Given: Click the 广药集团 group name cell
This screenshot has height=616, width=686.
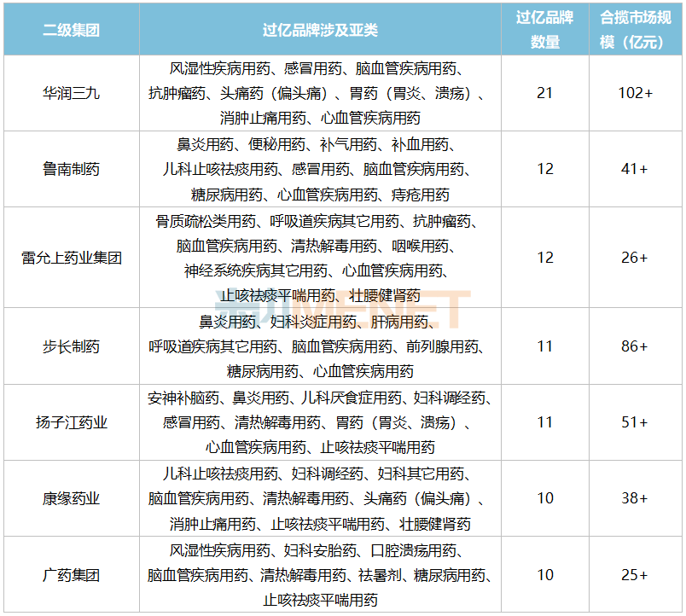Looking at the screenshot, I should coord(71,575).
